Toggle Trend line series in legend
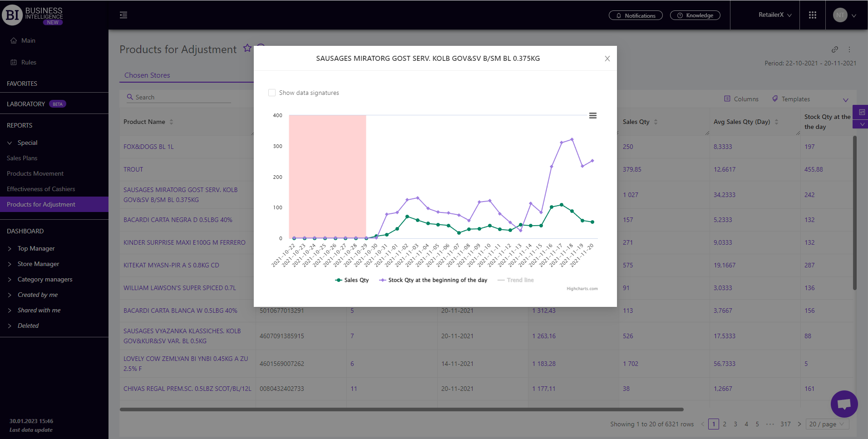This screenshot has width=868, height=439. click(x=516, y=280)
